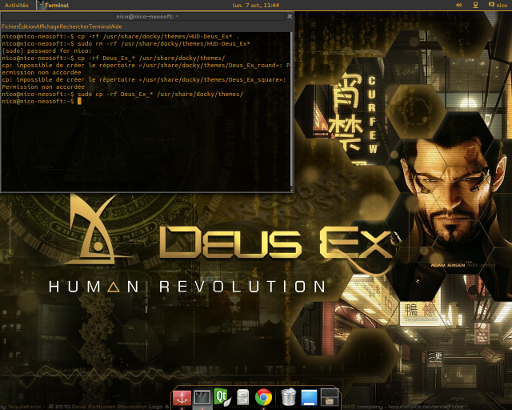The width and height of the screenshot is (512, 410).
Task: Open the volume speaker icon in top panel
Action: 459,5
